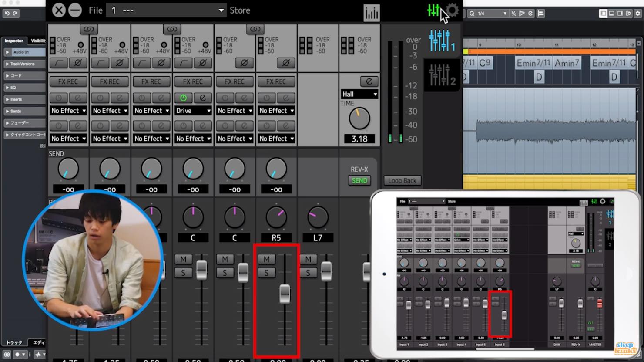Switch to the Inspector tab
This screenshot has width=644, height=362.
click(x=14, y=41)
